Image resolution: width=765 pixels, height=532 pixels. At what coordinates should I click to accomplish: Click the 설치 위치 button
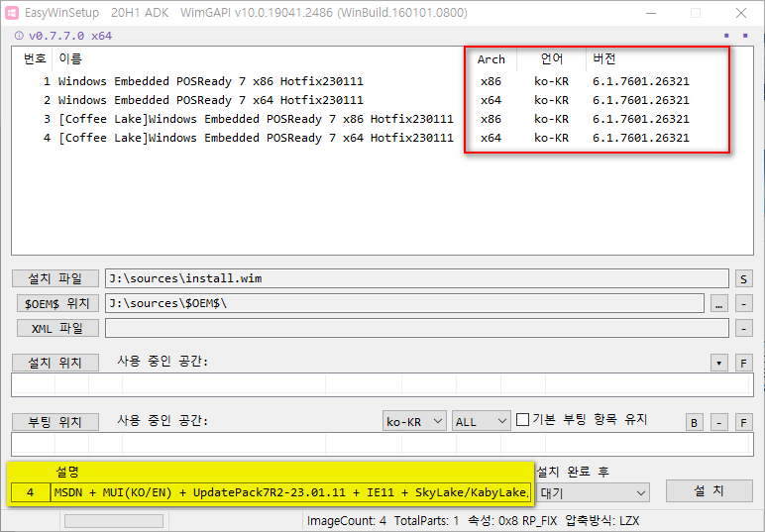tap(55, 363)
